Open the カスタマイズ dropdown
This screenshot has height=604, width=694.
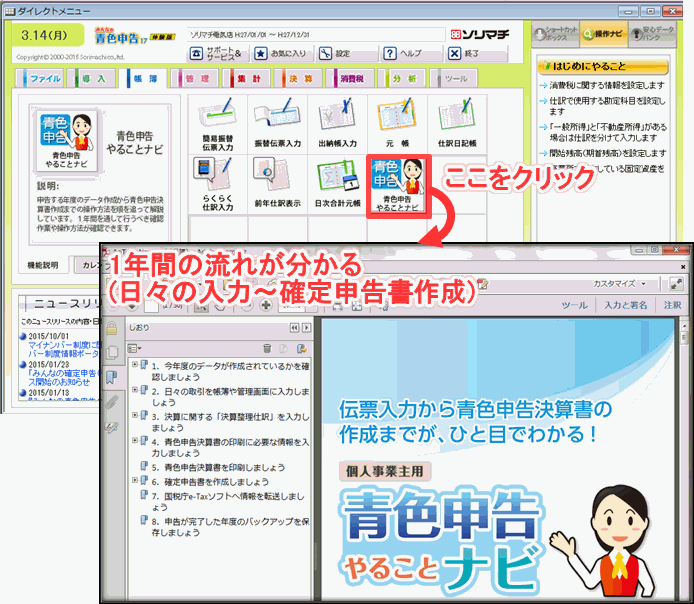(621, 283)
